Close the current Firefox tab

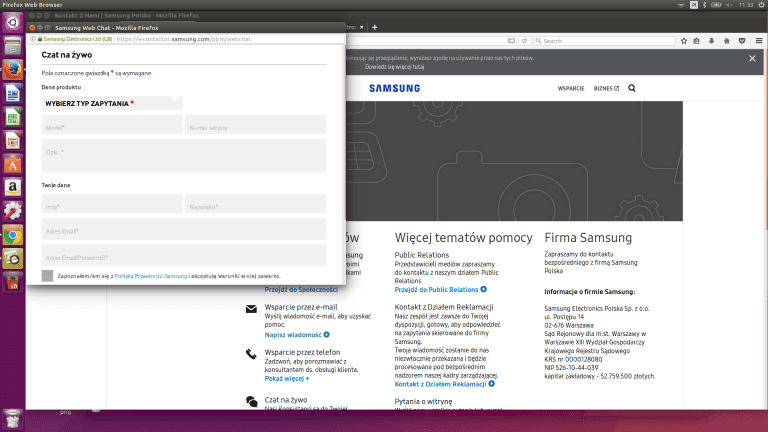[361, 27]
